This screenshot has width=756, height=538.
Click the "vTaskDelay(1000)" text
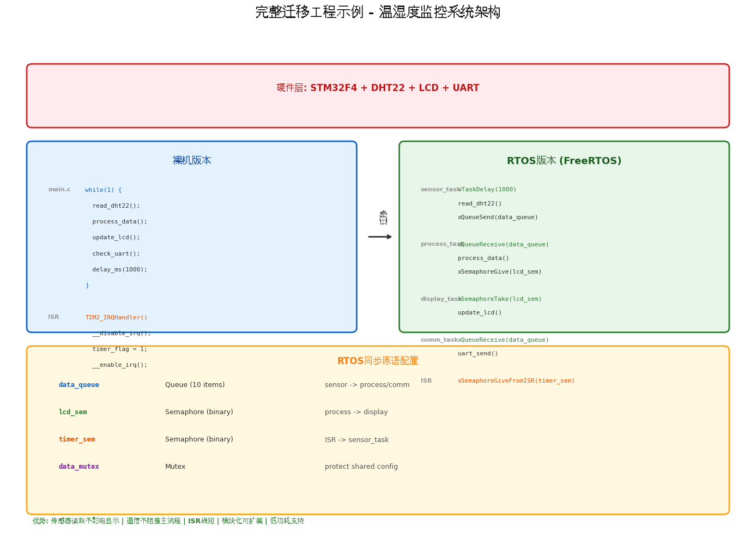pyautogui.click(x=487, y=190)
